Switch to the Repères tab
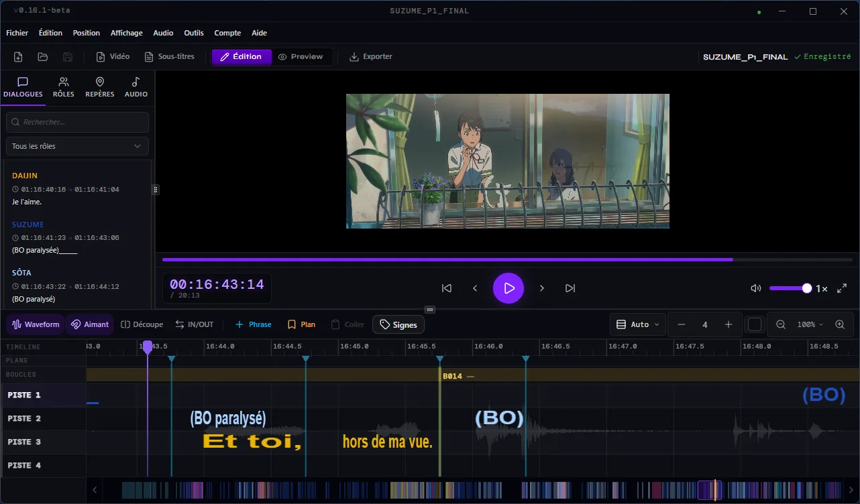The image size is (860, 504). [x=100, y=88]
